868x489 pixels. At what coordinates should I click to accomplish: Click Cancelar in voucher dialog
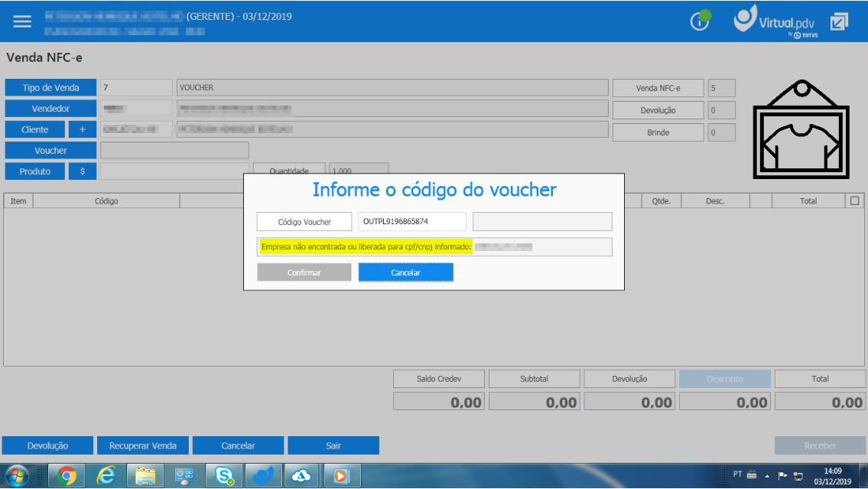coord(406,272)
